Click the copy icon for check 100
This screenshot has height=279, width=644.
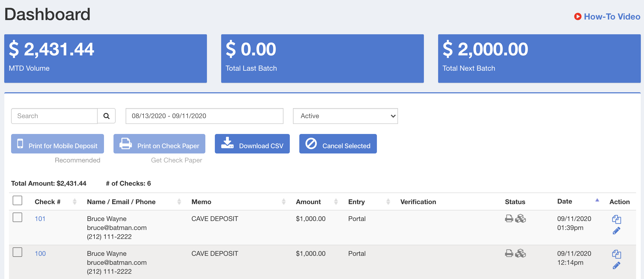tap(616, 254)
